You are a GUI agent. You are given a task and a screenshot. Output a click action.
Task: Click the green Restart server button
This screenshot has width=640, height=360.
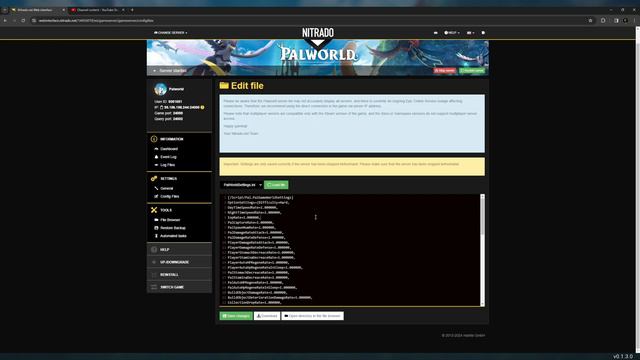pos(472,71)
